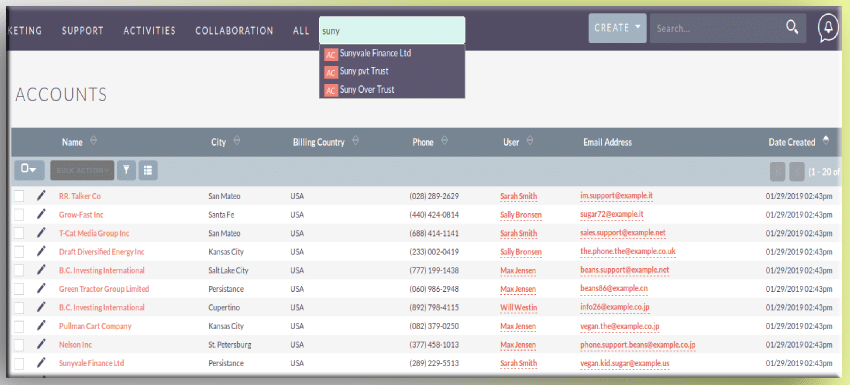Open the column chooser list icon

click(148, 170)
